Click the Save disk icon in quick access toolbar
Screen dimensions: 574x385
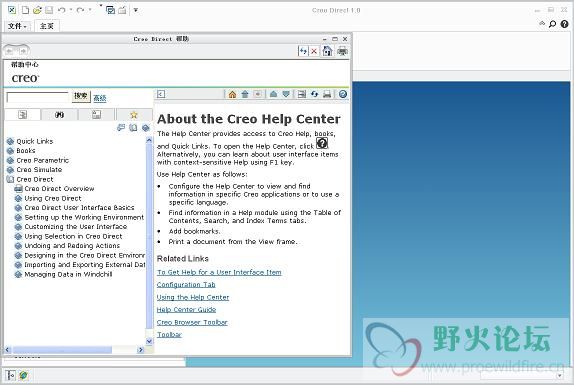(49, 10)
